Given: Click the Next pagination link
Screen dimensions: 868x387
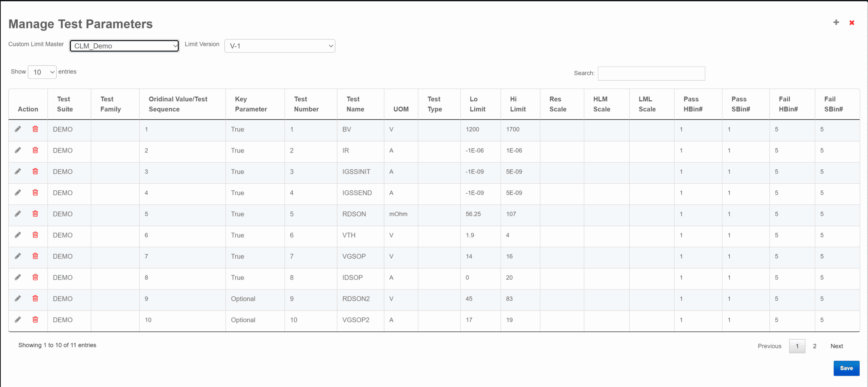Looking at the screenshot, I should coord(836,346).
